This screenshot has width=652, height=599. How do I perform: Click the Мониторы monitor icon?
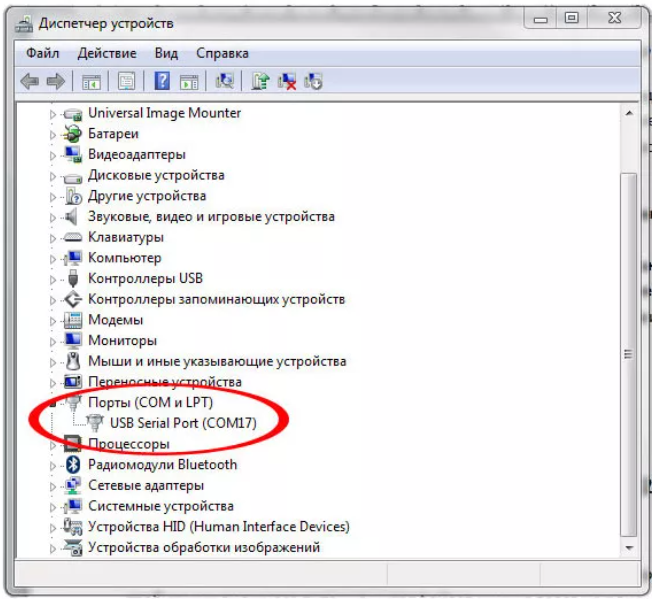click(73, 340)
